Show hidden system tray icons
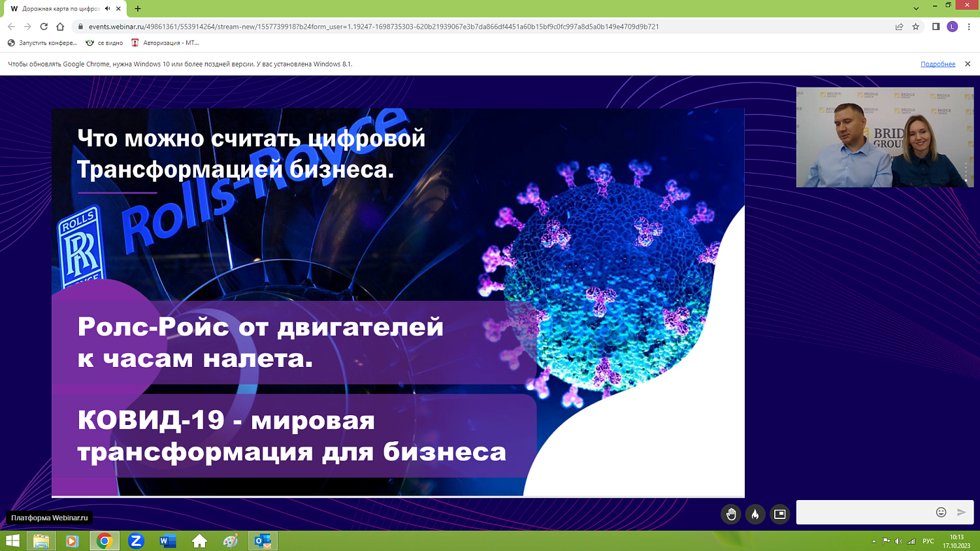980x551 pixels. pos(874,541)
